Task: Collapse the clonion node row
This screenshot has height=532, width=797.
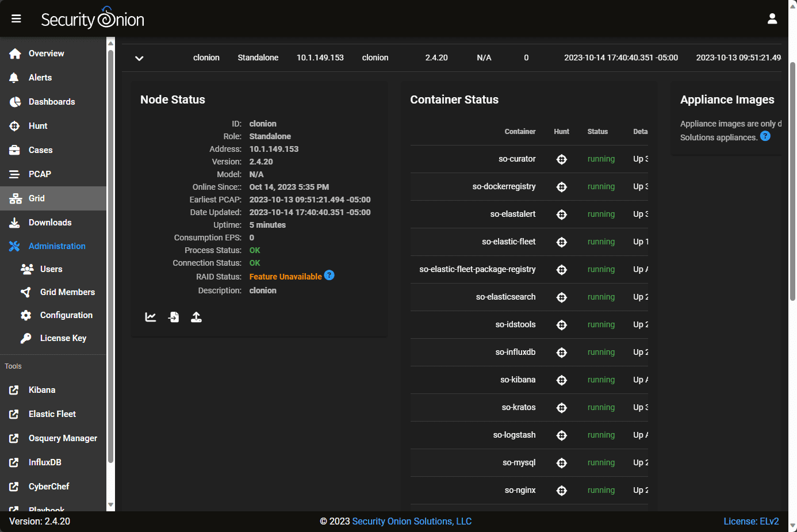Action: 139,58
